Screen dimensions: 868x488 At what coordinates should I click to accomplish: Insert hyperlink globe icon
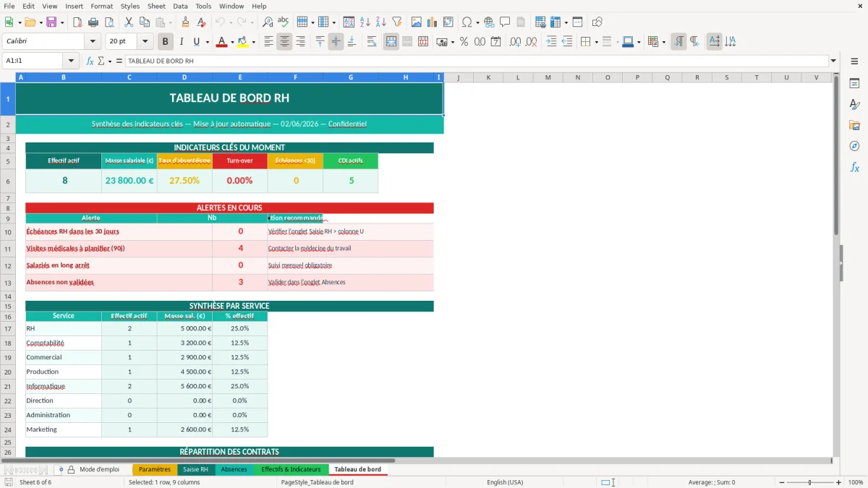pyautogui.click(x=489, y=22)
